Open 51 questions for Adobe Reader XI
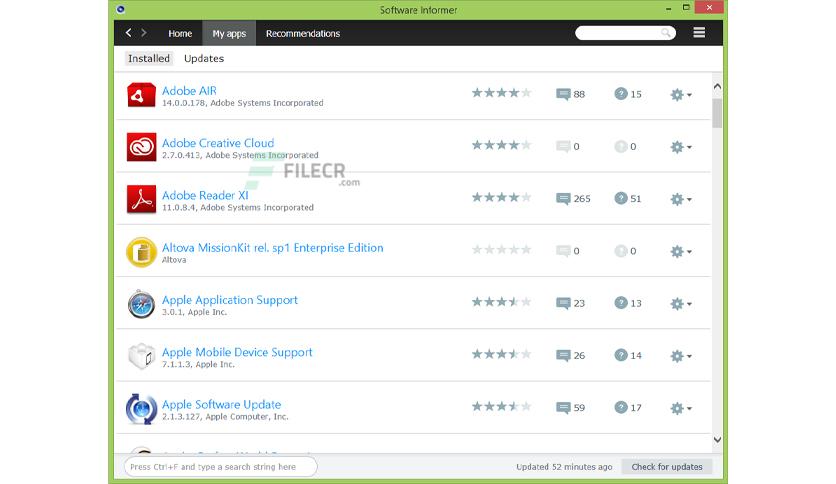 [628, 198]
